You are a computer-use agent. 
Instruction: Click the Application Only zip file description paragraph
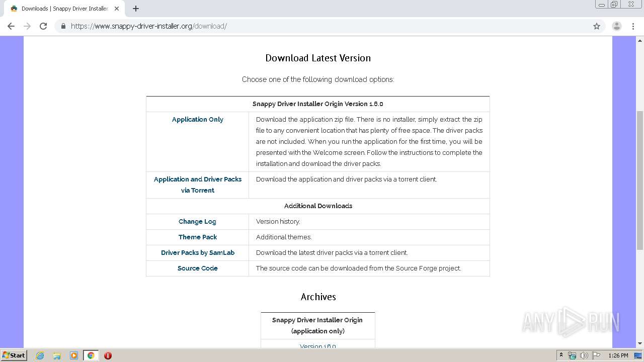[369, 141]
